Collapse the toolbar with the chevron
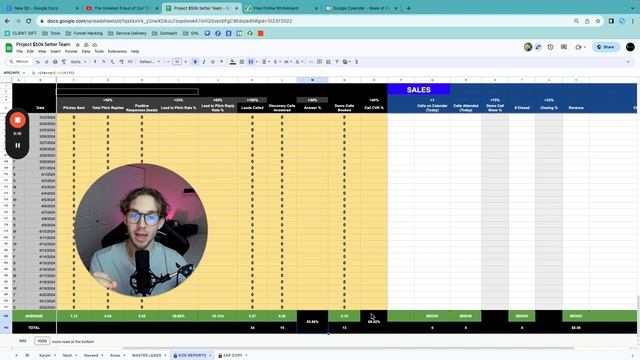Viewport: 640px width, 360px height. pos(628,62)
